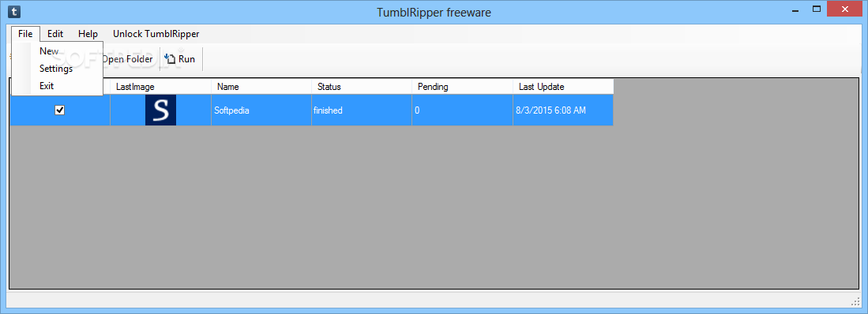Open the Help menu
Viewport: 868px width, 314px height.
(x=88, y=34)
